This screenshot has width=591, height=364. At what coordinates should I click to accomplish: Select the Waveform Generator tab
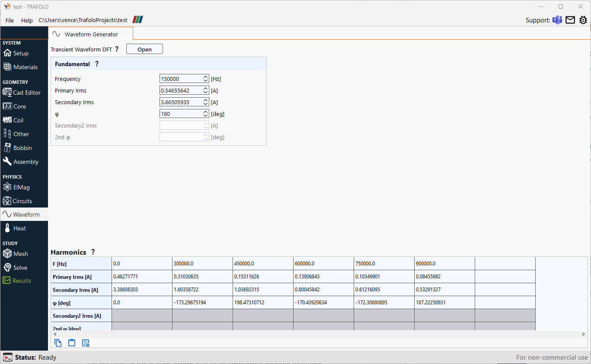pos(91,34)
